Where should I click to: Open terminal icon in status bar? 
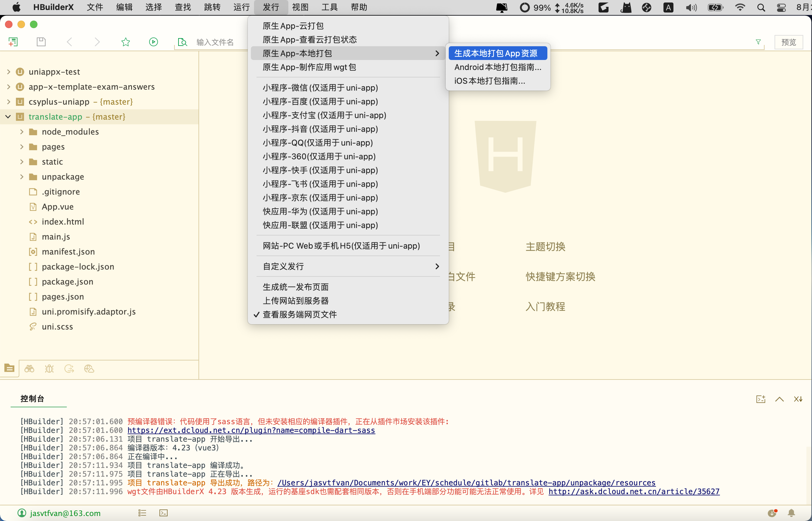(164, 513)
